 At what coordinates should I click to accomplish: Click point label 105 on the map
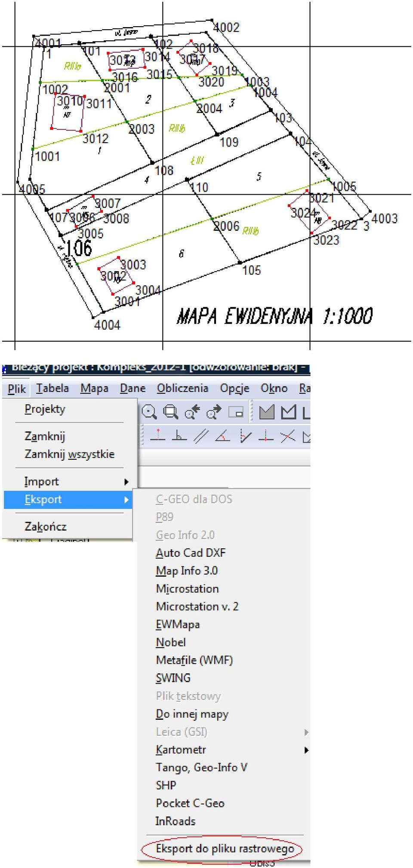(x=252, y=270)
